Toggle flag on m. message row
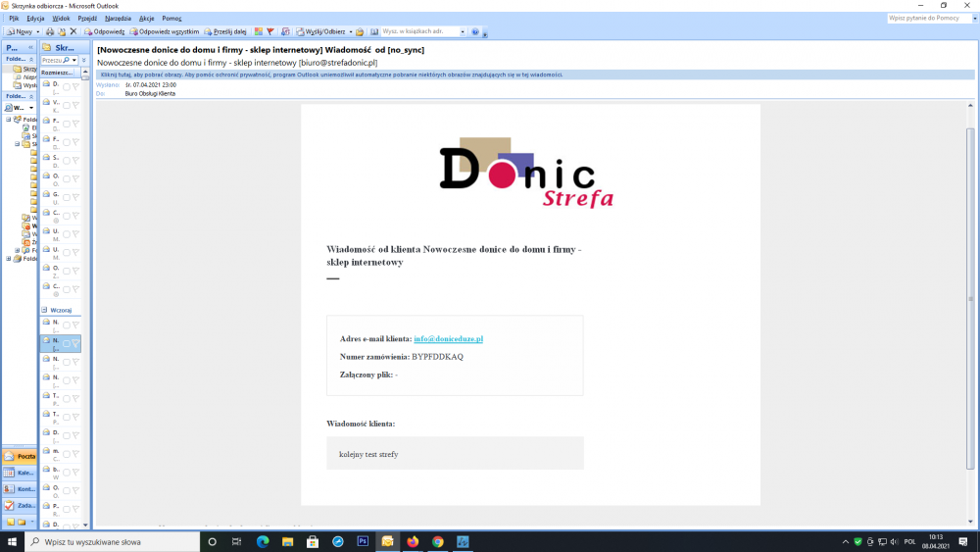The image size is (980, 552). (75, 453)
